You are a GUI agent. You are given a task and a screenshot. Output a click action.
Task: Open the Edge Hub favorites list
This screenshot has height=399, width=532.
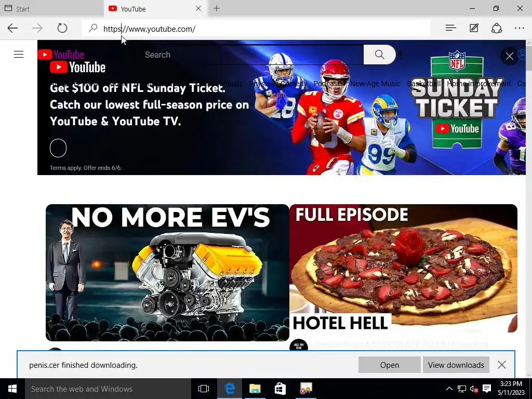point(450,28)
